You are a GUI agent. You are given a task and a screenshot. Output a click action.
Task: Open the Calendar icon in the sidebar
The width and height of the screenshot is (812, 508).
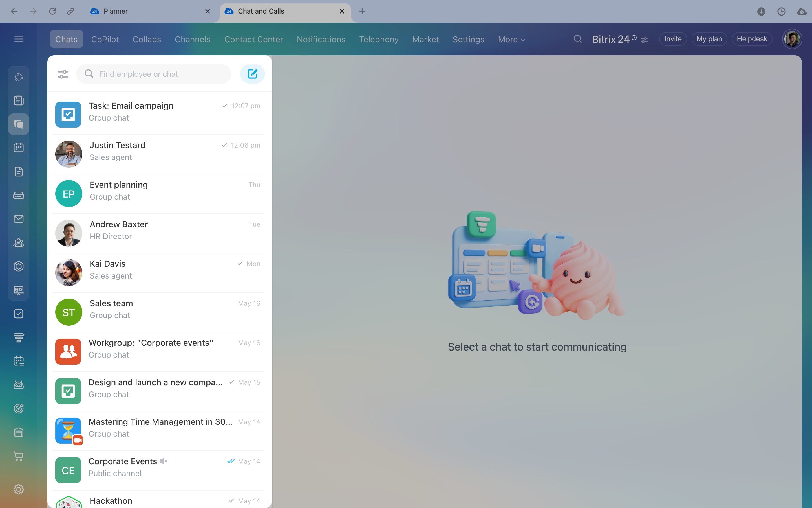[x=18, y=148]
